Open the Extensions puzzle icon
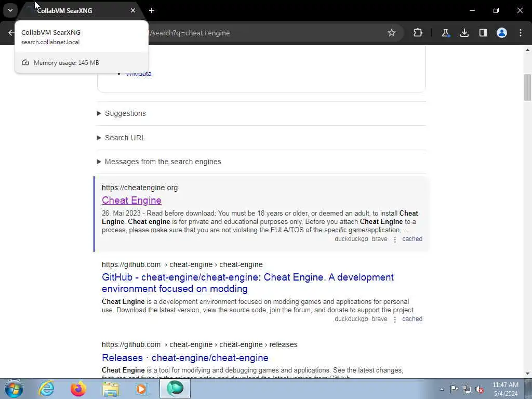Viewport: 532px width, 399px height. coord(418,33)
